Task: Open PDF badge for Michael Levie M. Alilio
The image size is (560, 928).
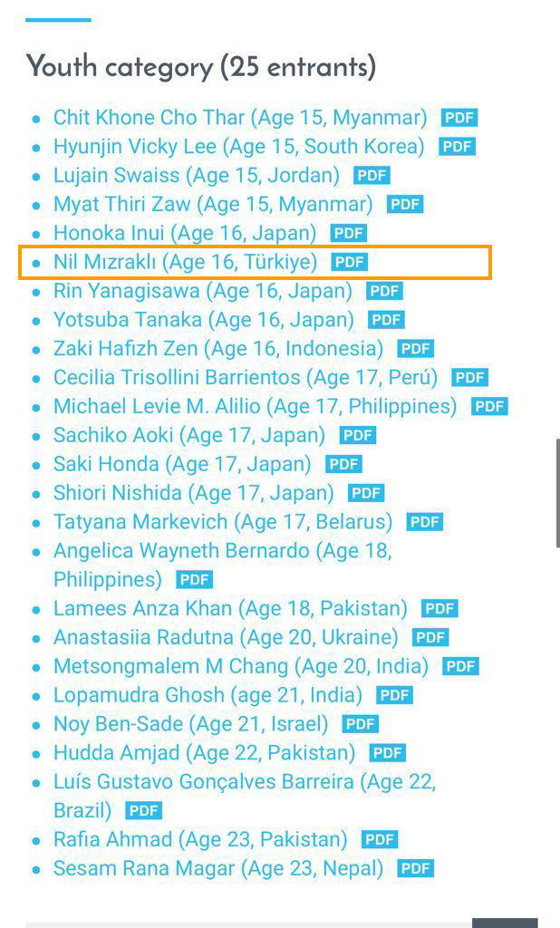Action: pyautogui.click(x=489, y=407)
